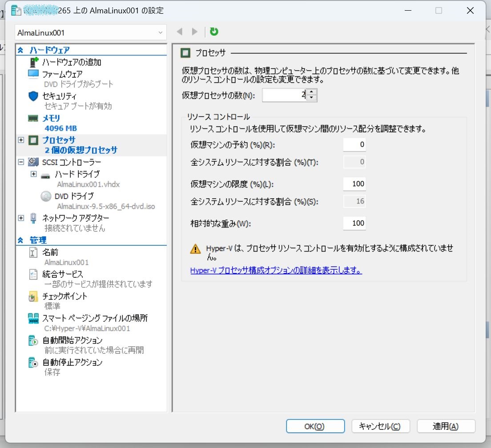Open the AlmaLinux001 virtual machine dropdown
This screenshot has width=491, height=448.
pos(159,32)
